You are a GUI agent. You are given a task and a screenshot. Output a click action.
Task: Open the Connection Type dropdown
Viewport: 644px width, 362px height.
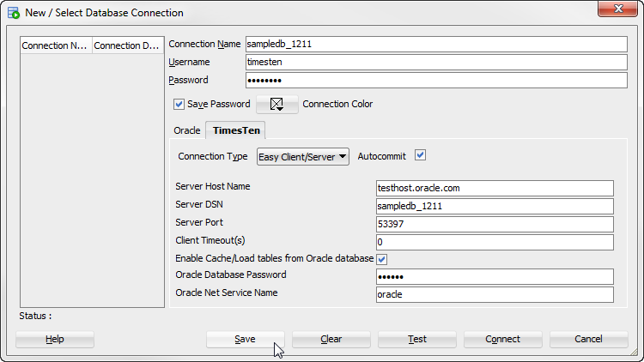click(x=303, y=157)
